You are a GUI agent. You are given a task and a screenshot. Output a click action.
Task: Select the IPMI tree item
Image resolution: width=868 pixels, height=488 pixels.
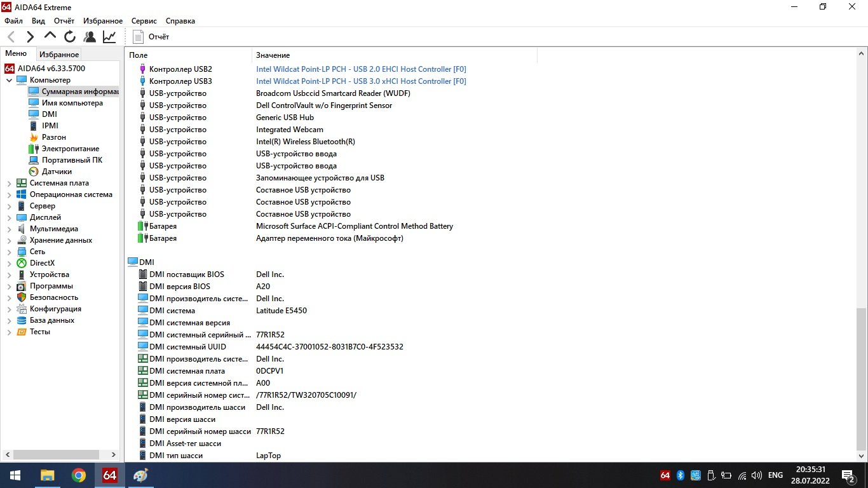(43, 126)
